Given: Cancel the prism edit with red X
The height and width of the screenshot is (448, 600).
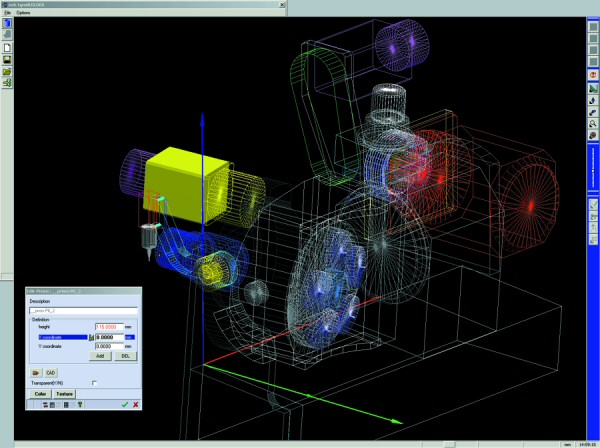Looking at the screenshot, I should (x=135, y=404).
